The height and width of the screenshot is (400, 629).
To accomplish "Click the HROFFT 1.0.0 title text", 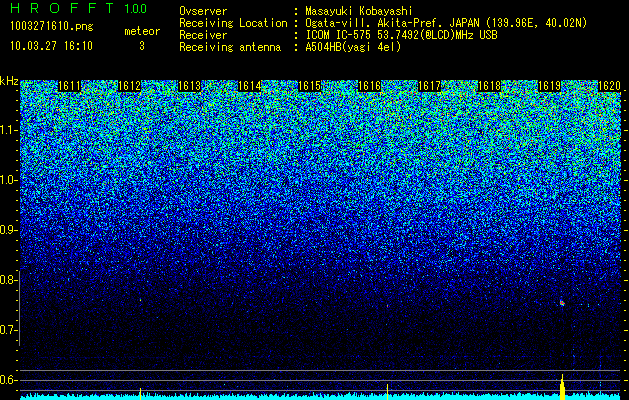I will tap(78, 8).
